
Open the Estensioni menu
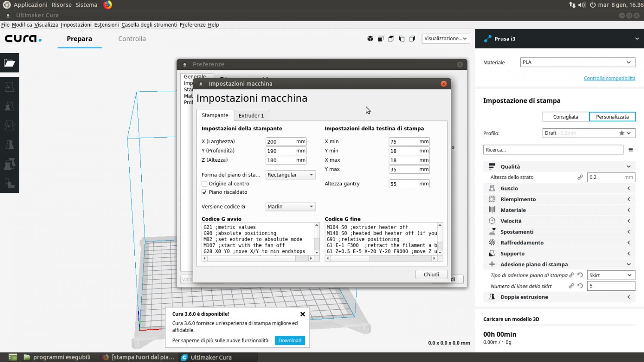click(106, 25)
